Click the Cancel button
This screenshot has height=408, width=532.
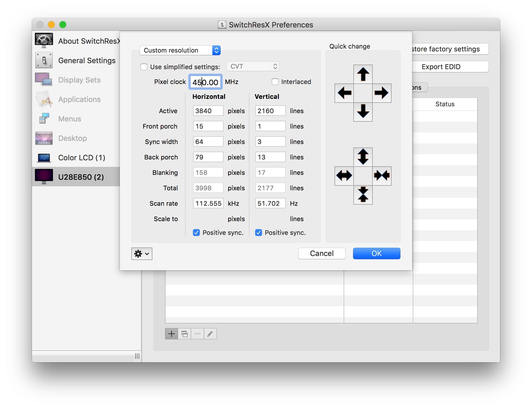pos(322,253)
